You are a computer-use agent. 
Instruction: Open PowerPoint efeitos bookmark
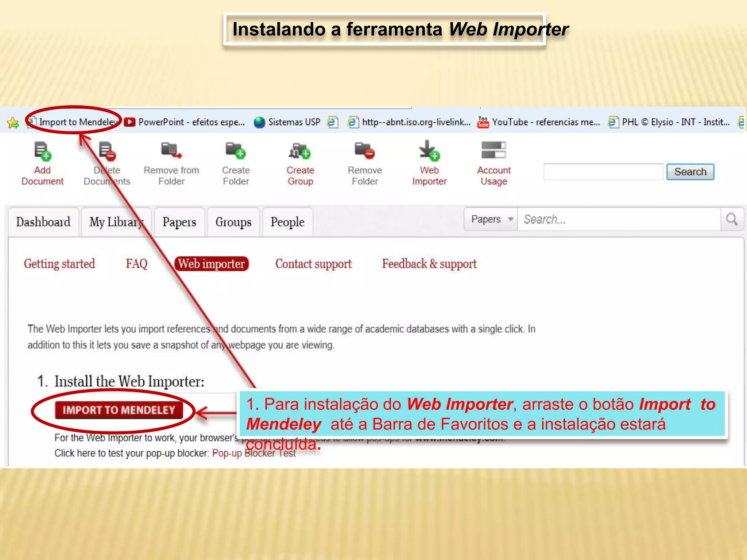click(185, 122)
